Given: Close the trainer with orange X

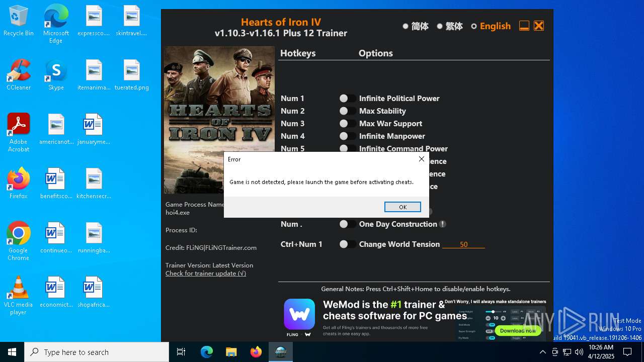Looking at the screenshot, I should tap(539, 26).
